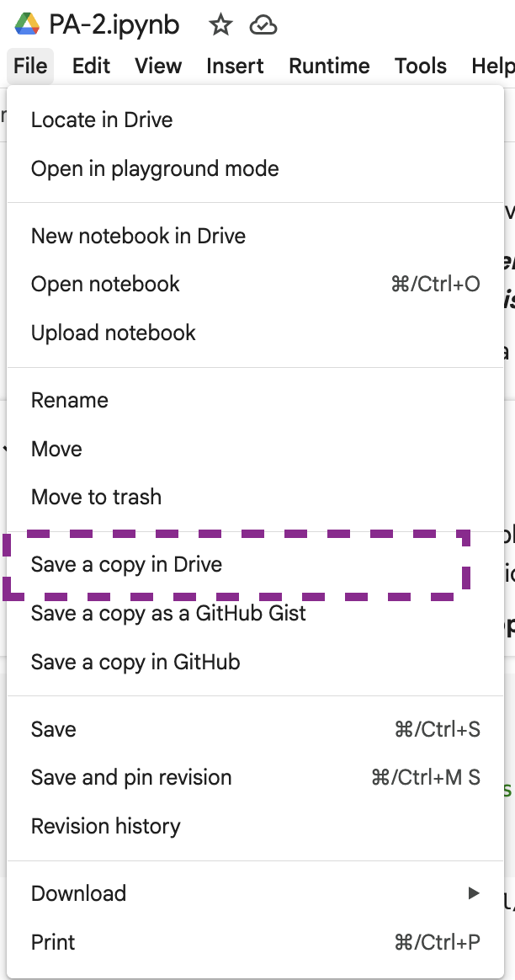Click the cloud save status icon

click(x=263, y=25)
